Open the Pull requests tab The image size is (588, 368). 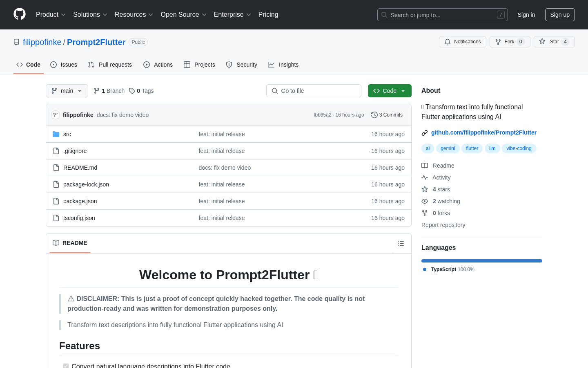point(110,65)
